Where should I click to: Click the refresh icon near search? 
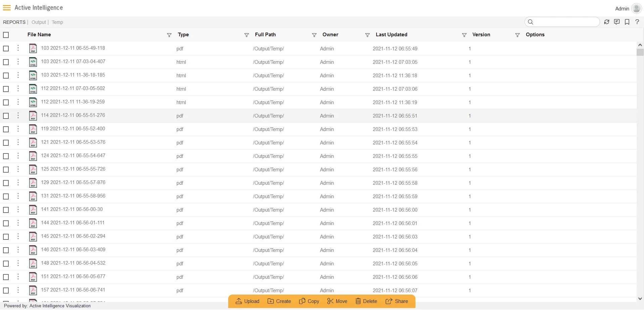tap(607, 22)
